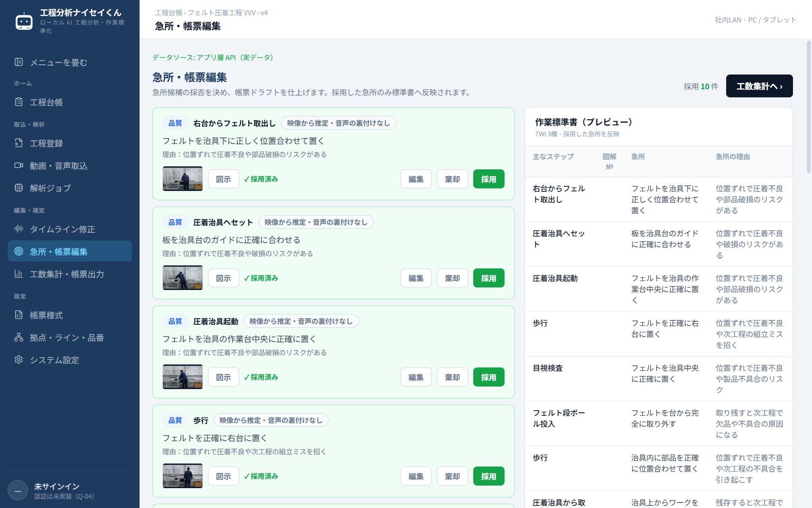This screenshot has width=812, height=508.
Task: Click フェルト段ボール投入 row in preview
Action: coord(658,424)
